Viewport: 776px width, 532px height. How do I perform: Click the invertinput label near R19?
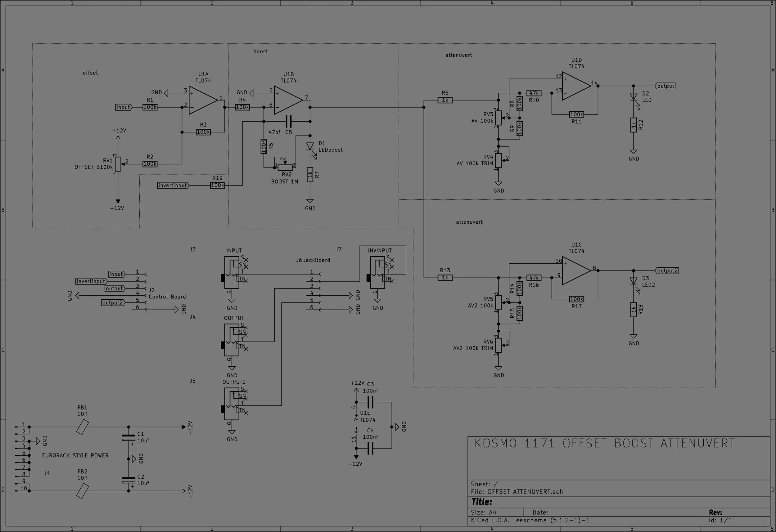click(x=173, y=185)
